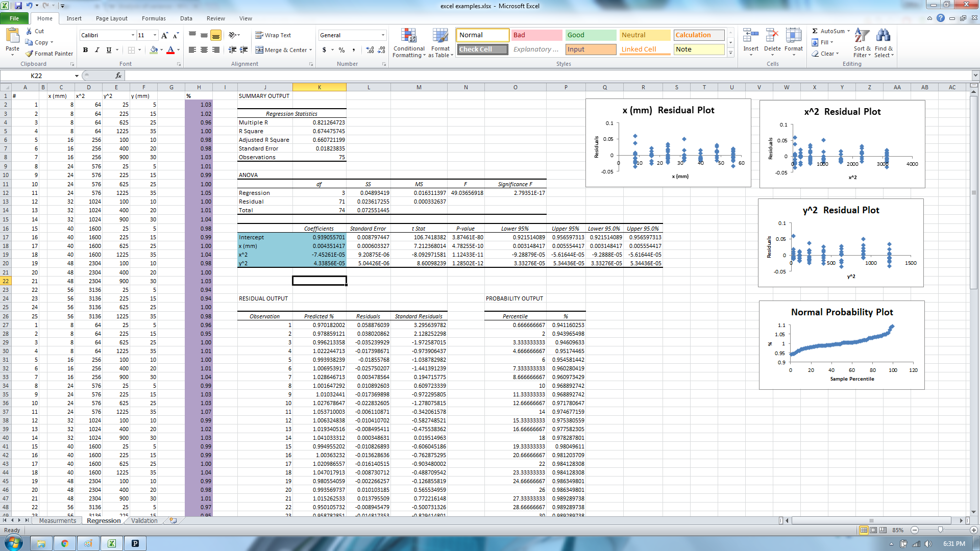Screen dimensions: 980x551
Task: Decrease Decimal places icon
Action: click(381, 50)
